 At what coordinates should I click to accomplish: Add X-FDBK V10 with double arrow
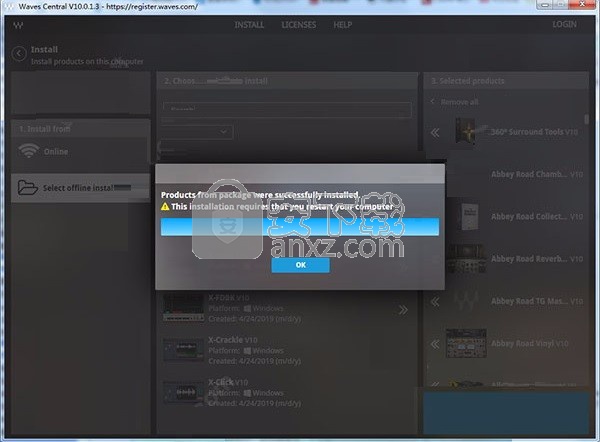[x=403, y=310]
